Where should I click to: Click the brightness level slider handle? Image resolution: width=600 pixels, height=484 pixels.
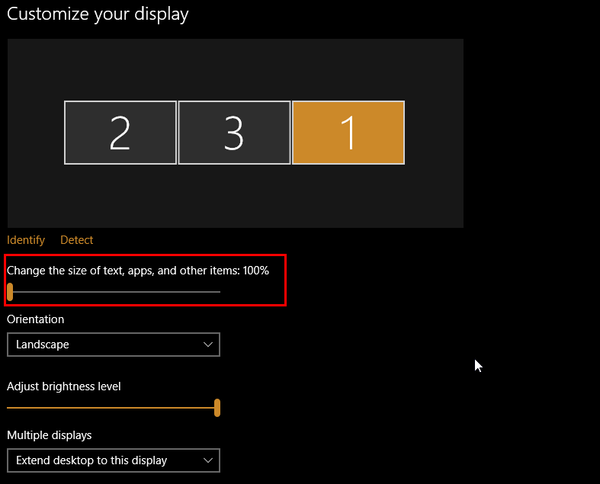(x=217, y=407)
